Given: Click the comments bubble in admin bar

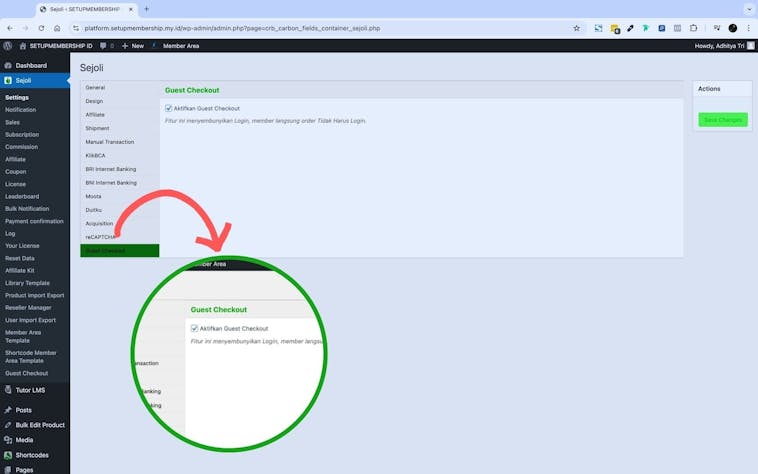Looking at the screenshot, I should click(104, 46).
